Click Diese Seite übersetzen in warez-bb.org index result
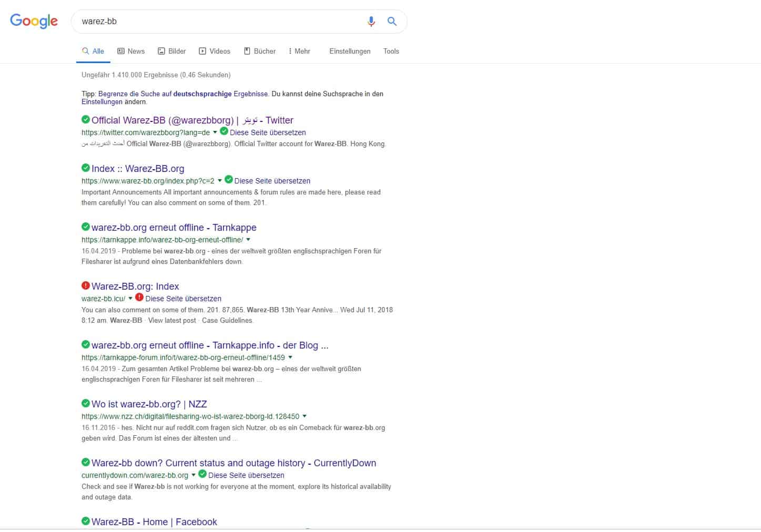 272,181
